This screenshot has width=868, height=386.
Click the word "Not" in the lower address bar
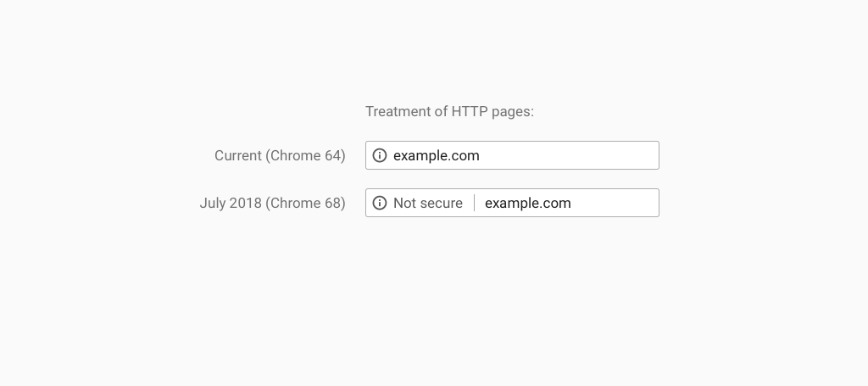(x=404, y=203)
